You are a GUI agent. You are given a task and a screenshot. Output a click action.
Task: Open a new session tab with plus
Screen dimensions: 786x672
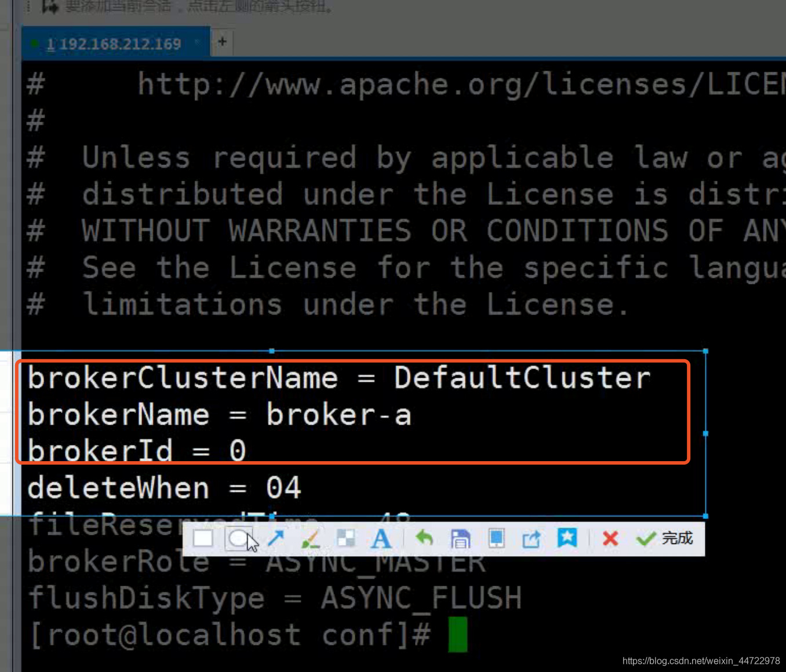[x=222, y=42]
